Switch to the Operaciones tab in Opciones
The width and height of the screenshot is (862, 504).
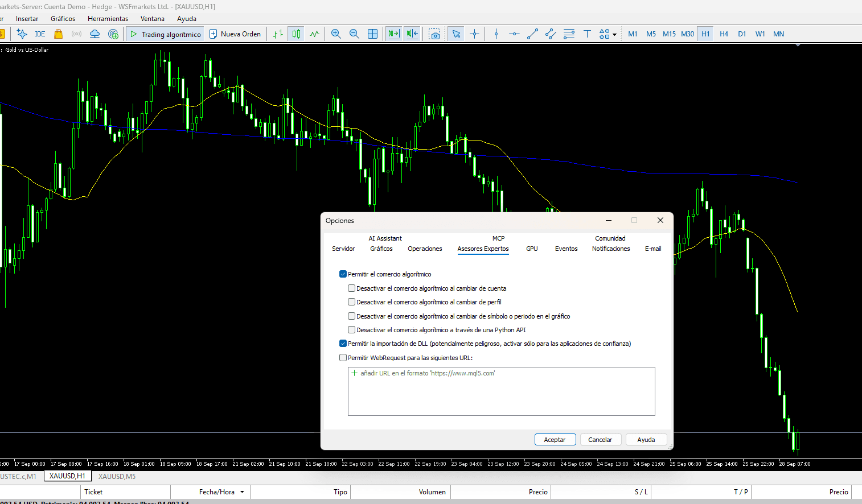click(425, 249)
